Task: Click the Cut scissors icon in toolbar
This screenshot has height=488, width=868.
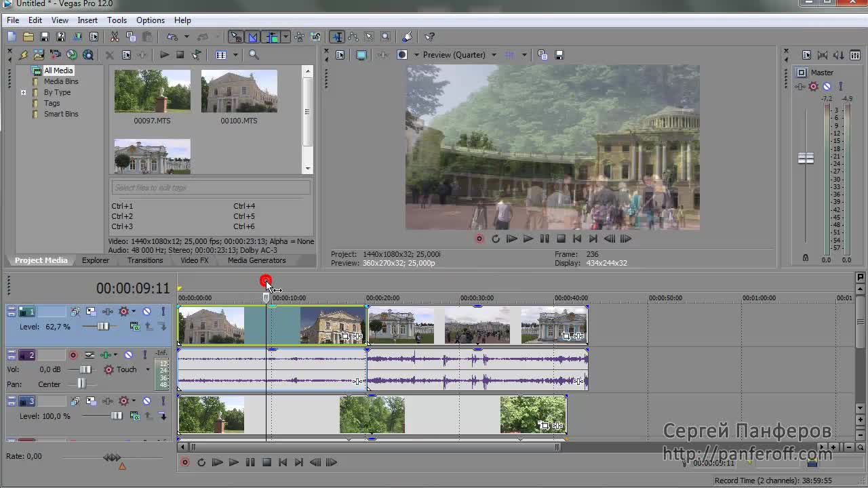Action: [x=115, y=37]
